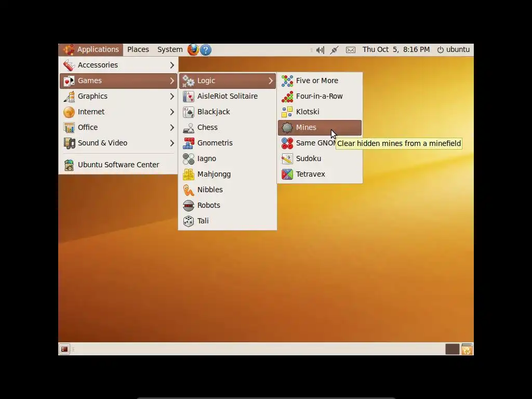The height and width of the screenshot is (399, 532).
Task: Select the Nibbles label
Action: click(x=210, y=190)
